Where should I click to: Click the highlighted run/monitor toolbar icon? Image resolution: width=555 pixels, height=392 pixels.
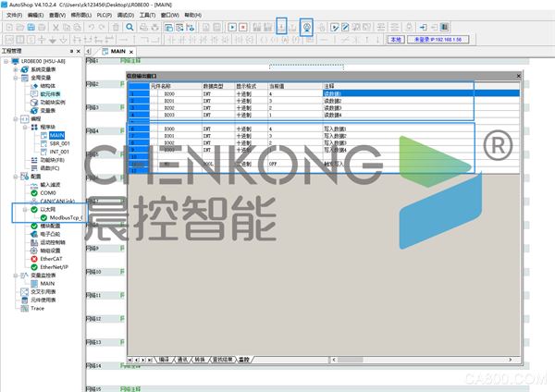click(306, 28)
